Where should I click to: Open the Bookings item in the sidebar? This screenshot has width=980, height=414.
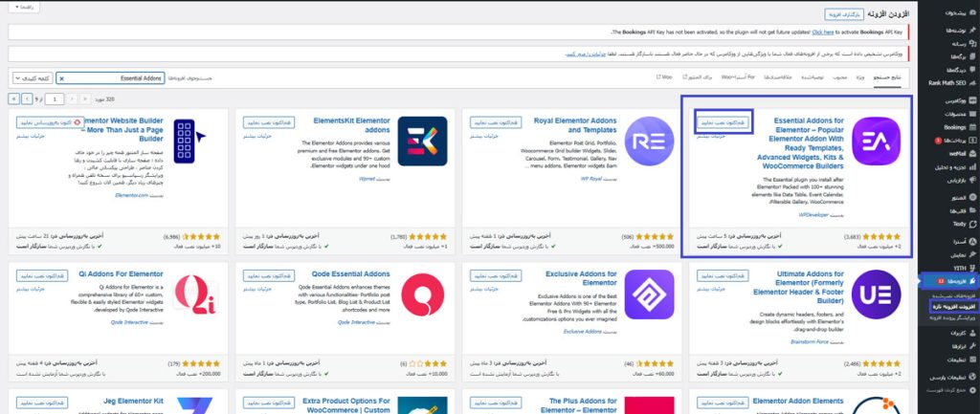tap(949, 125)
